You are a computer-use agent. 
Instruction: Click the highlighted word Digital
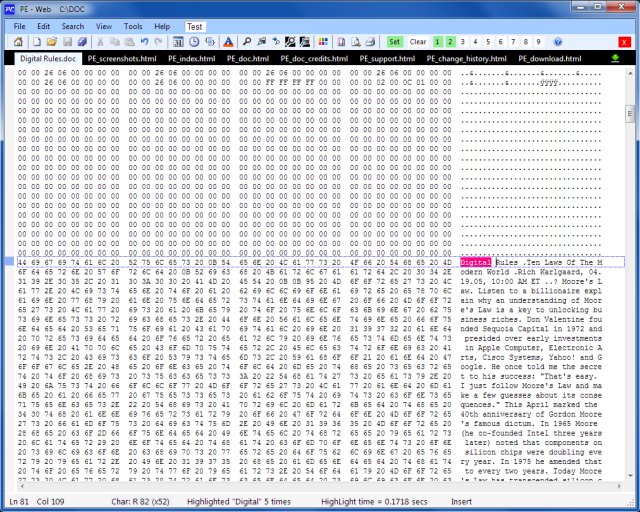[x=476, y=263]
